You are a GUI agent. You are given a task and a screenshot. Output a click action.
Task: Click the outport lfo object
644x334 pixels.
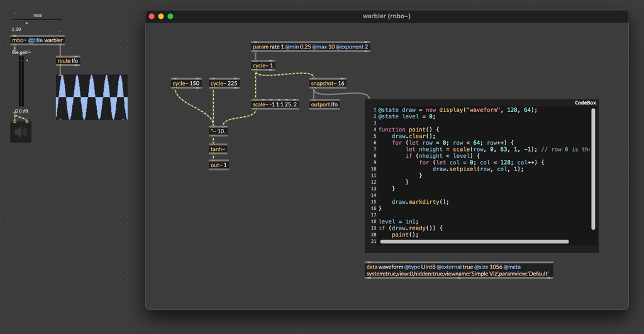tap(325, 104)
